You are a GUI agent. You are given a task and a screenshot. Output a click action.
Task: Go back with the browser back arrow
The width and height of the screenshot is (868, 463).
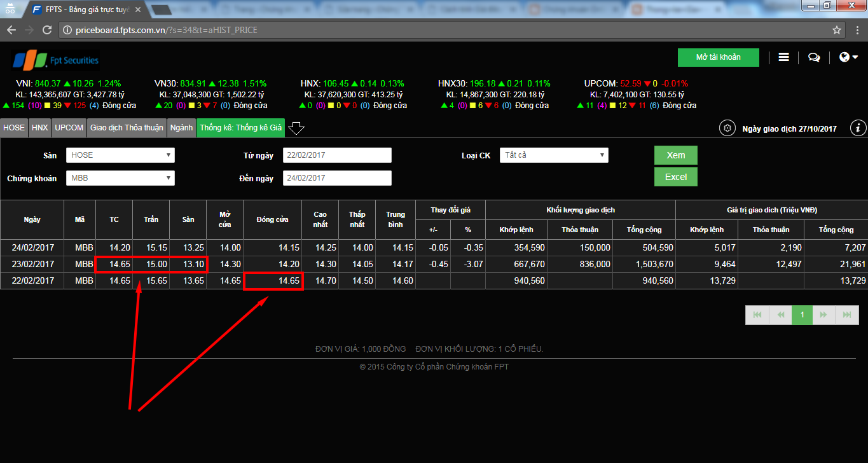pyautogui.click(x=11, y=30)
